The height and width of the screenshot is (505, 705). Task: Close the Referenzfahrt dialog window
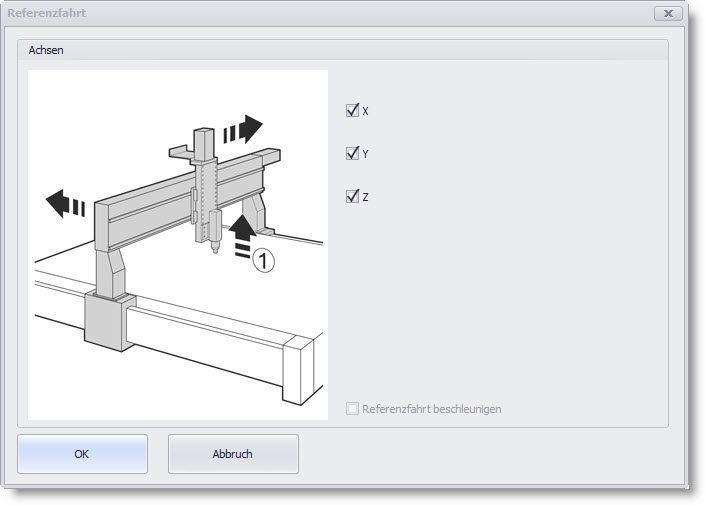[x=667, y=14]
